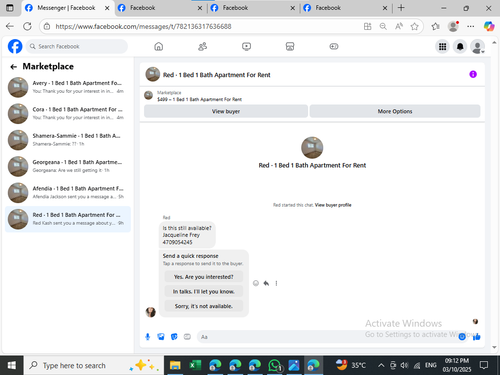Click the emoji icon in message field
Image resolution: width=500 pixels, height=375 pixels.
[462, 337]
